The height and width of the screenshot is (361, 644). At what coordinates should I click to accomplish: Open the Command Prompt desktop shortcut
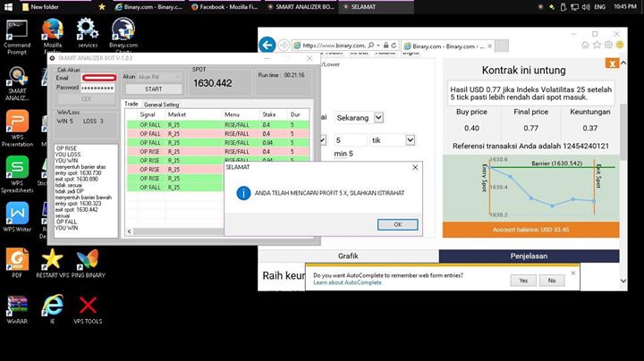point(17,37)
